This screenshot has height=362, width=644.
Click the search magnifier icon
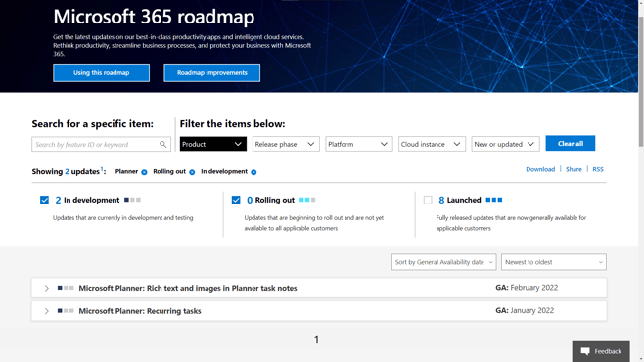(163, 144)
